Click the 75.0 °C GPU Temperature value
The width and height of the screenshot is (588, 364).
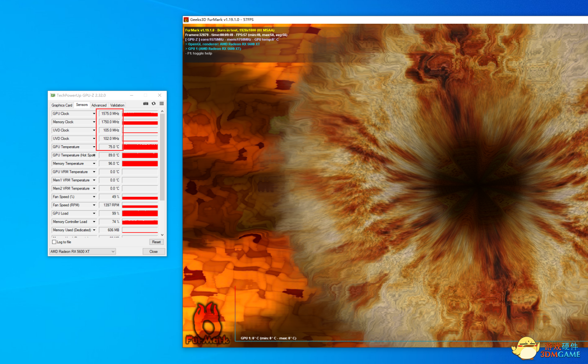(x=110, y=147)
